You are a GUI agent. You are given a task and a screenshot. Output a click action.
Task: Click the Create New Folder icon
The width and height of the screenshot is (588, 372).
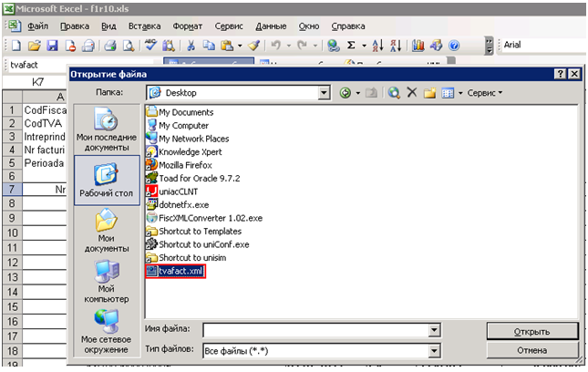(x=429, y=93)
